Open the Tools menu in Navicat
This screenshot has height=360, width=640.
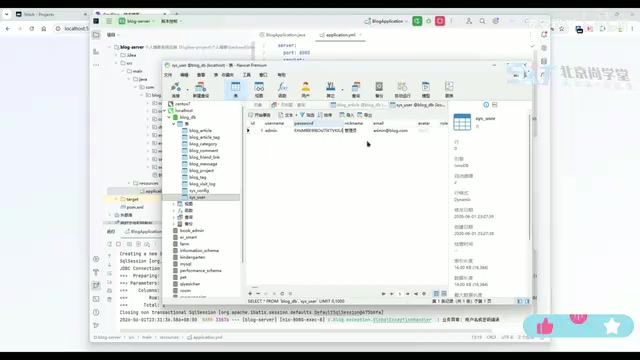coord(247,75)
